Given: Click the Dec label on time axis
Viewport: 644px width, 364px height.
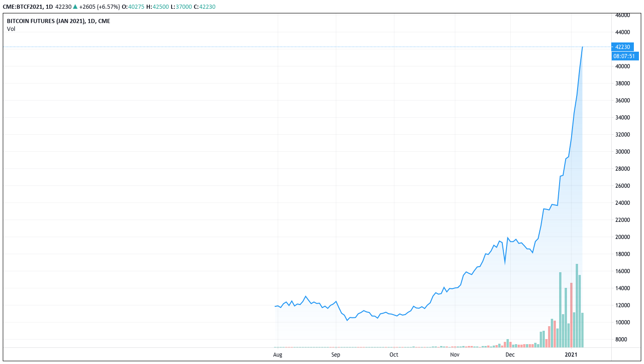Looking at the screenshot, I should [x=510, y=355].
